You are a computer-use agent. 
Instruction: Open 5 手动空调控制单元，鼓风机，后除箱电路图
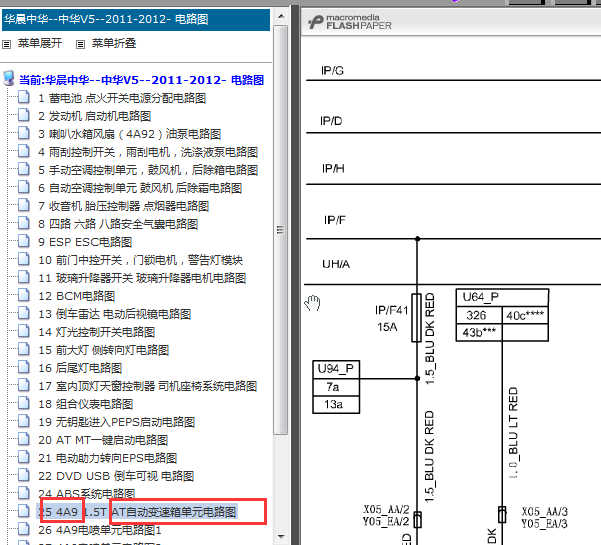[148, 170]
